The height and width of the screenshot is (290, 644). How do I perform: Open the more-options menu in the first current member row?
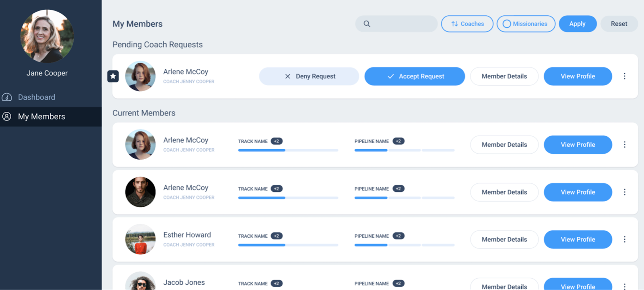(x=625, y=144)
